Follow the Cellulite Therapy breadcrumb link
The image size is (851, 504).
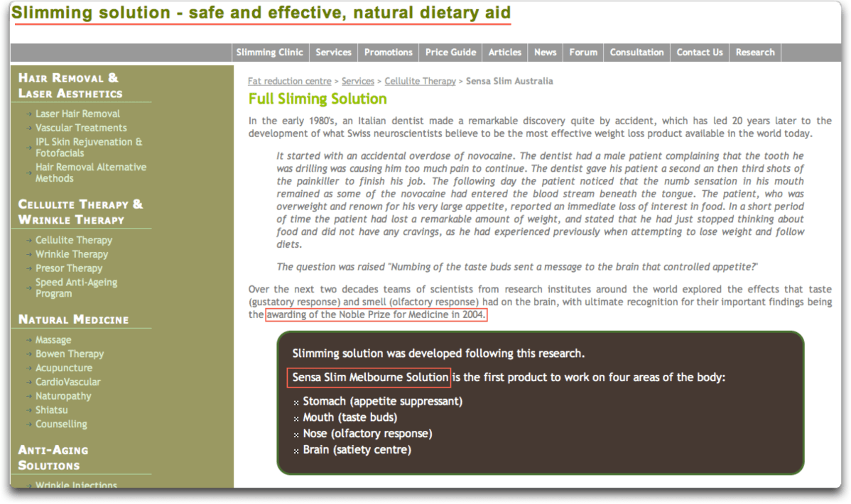coord(420,82)
